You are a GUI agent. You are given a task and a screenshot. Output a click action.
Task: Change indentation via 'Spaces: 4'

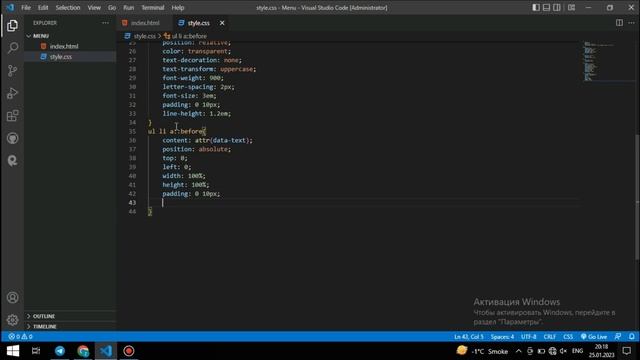pos(502,337)
